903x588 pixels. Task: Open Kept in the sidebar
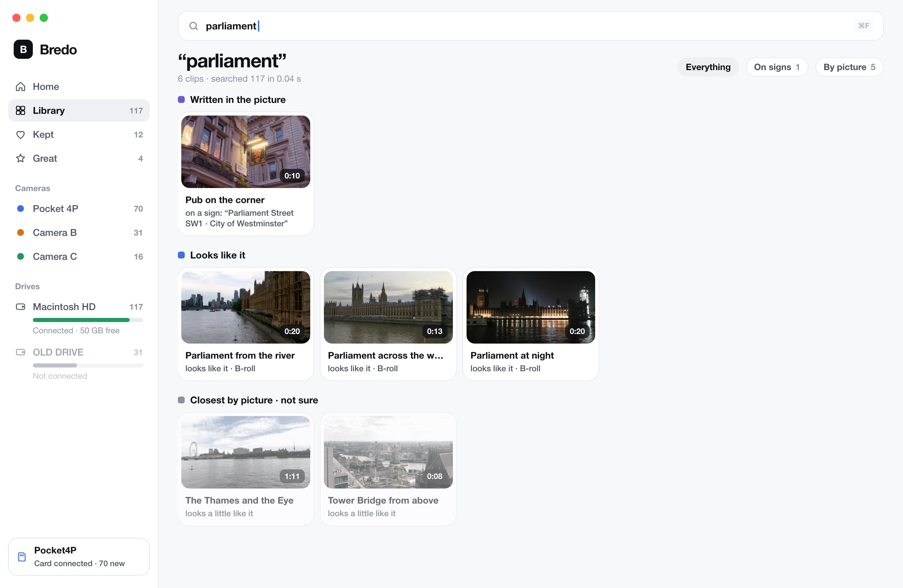79,135
